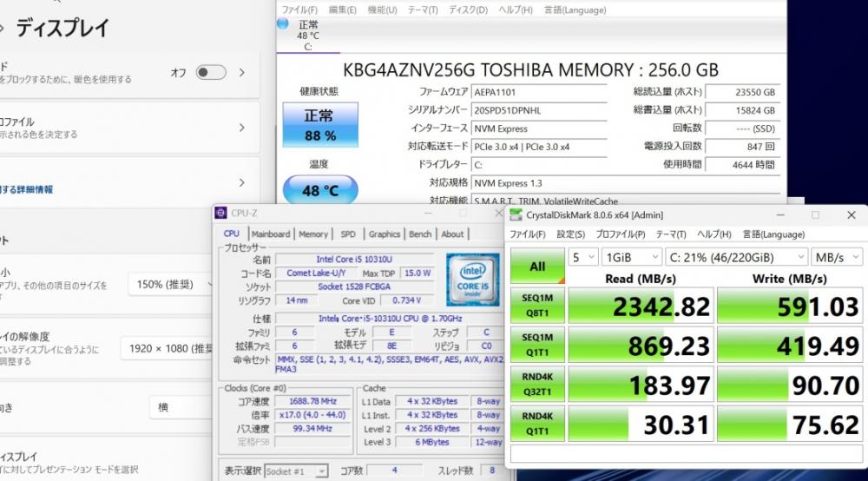Switch to the CPU tab in CPU-Z

[x=232, y=234]
